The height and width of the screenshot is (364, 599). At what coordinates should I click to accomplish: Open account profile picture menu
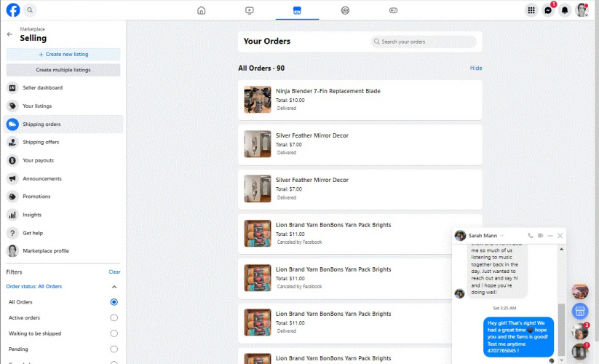tap(582, 10)
